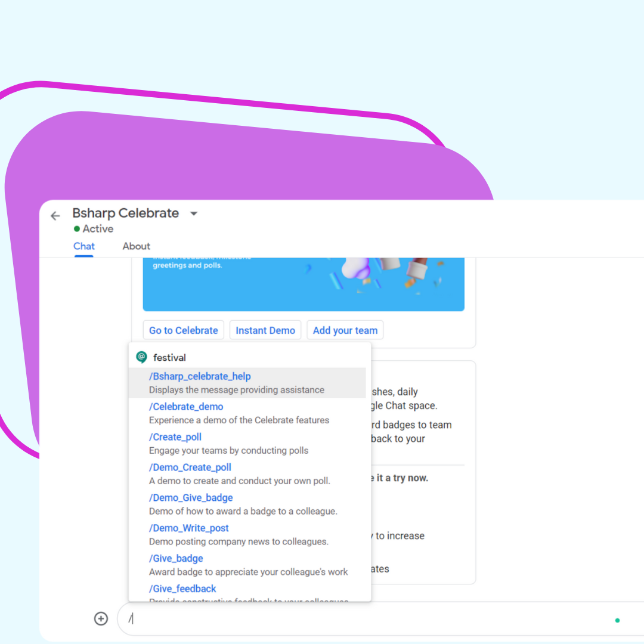Image resolution: width=644 pixels, height=644 pixels.
Task: Select the /Bsharp_celebrate_help command
Action: point(247,383)
